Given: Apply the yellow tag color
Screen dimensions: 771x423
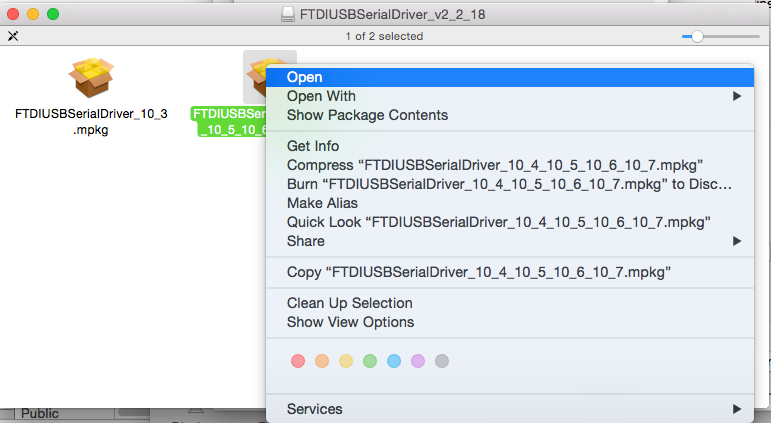Looking at the screenshot, I should (x=346, y=361).
